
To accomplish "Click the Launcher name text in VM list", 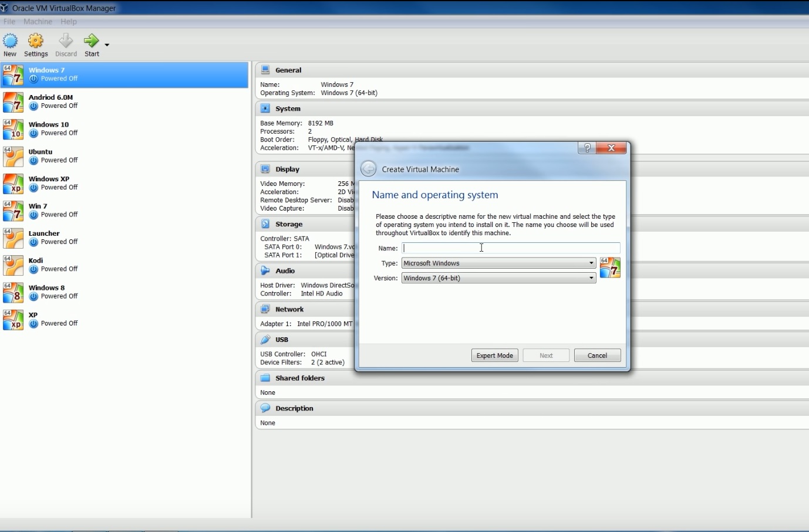I will (x=44, y=233).
